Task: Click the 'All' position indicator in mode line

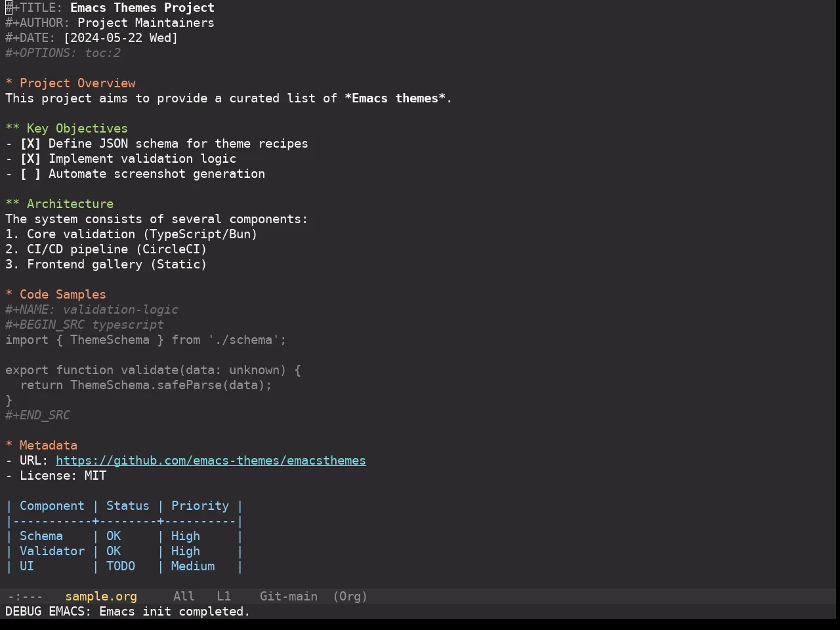Action: (184, 597)
